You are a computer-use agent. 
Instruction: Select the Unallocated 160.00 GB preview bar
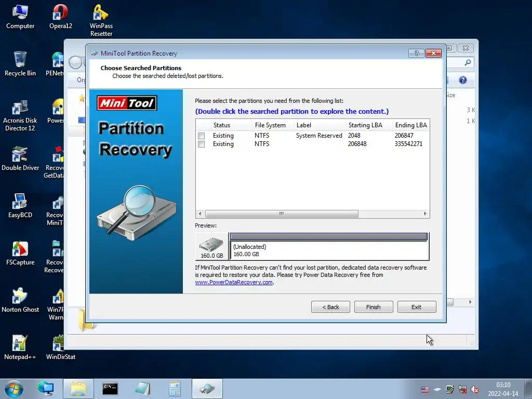coord(329,247)
